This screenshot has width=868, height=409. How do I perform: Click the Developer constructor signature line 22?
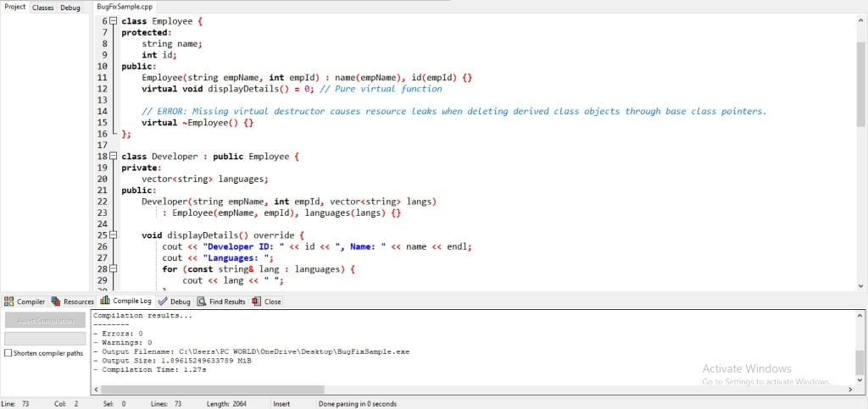click(289, 202)
